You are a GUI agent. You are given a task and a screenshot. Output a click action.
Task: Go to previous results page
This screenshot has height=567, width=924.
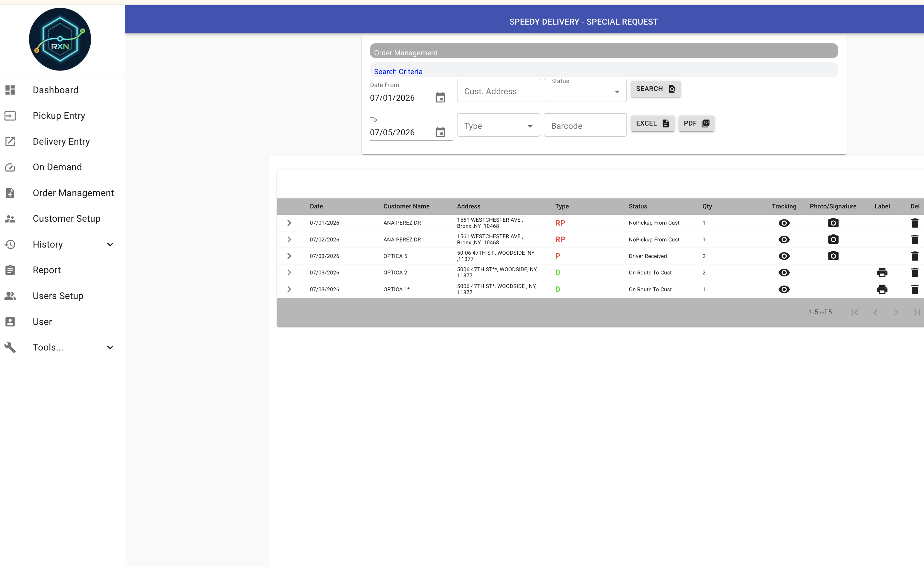[875, 312]
